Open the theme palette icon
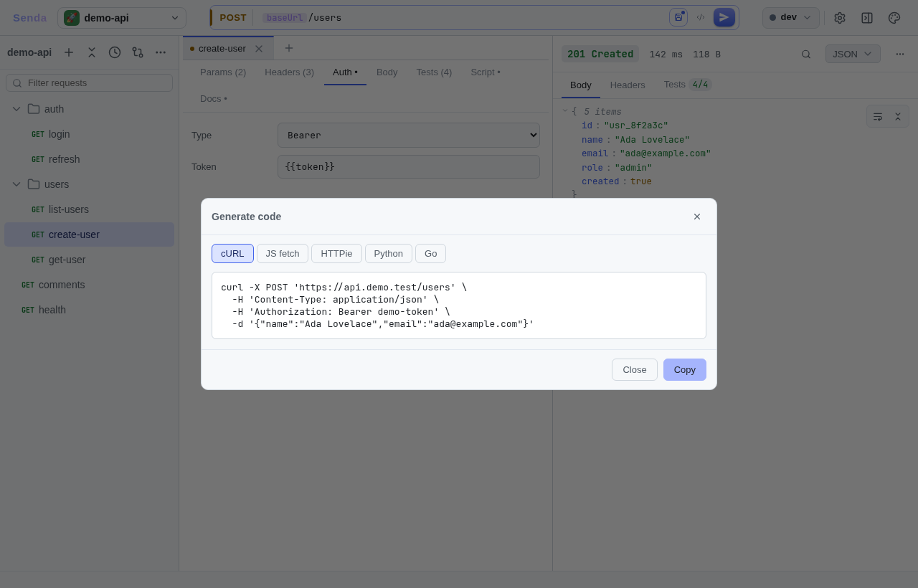 click(894, 18)
